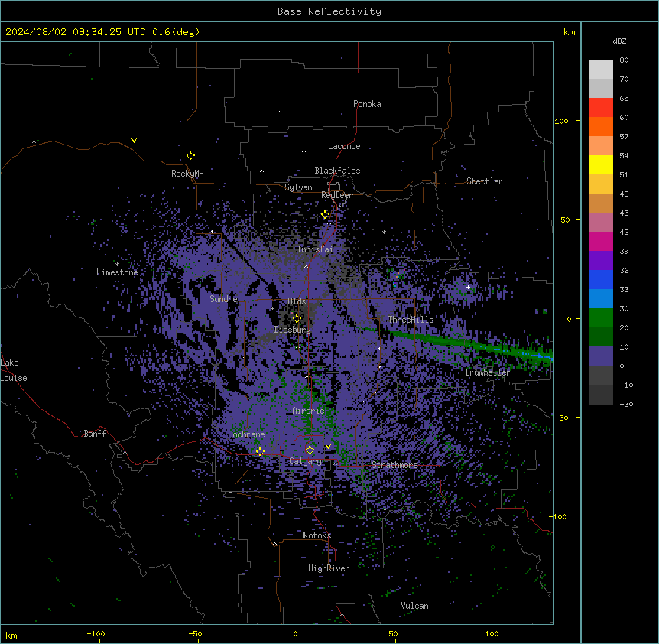Click the Didsbury town label
The image size is (659, 644).
point(293,330)
